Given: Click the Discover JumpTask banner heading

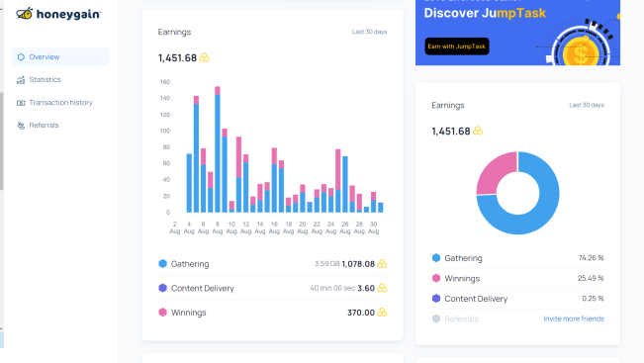Looking at the screenshot, I should 485,13.
